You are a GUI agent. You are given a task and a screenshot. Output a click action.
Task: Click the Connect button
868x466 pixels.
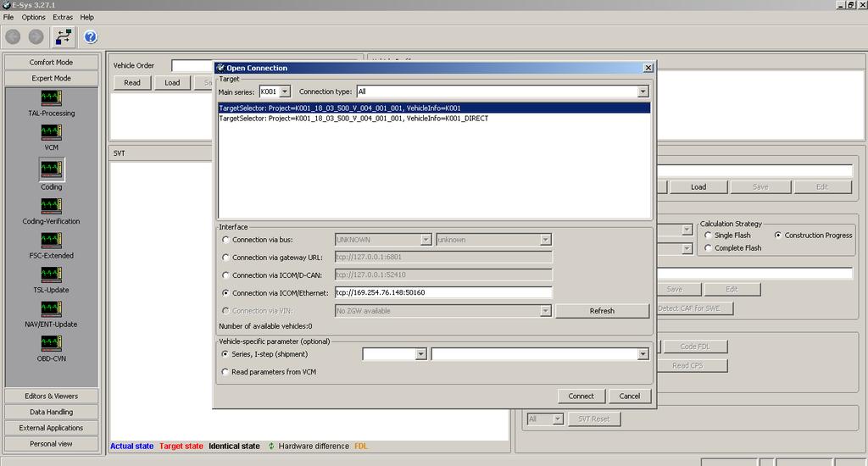[x=581, y=396]
